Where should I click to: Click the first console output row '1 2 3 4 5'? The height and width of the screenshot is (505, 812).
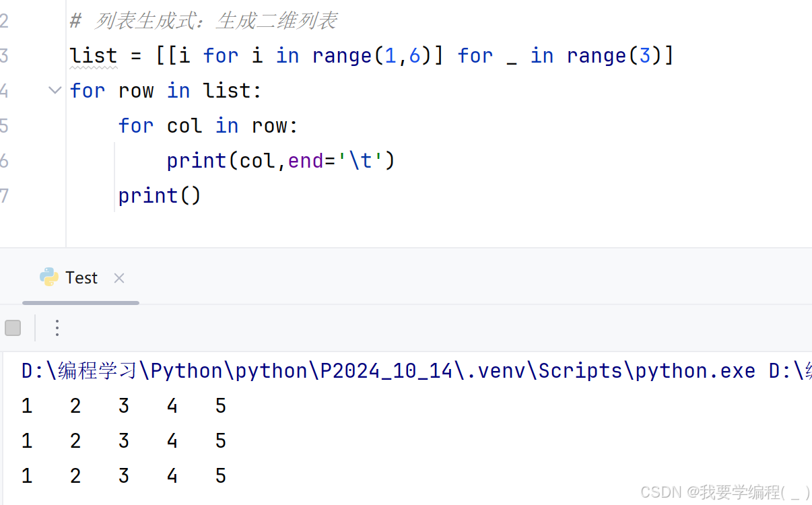[124, 406]
